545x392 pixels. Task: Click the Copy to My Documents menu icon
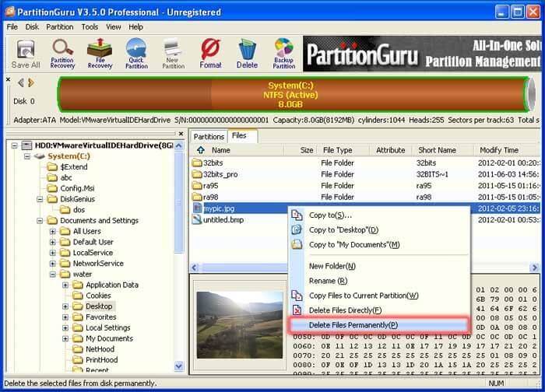[x=297, y=244]
